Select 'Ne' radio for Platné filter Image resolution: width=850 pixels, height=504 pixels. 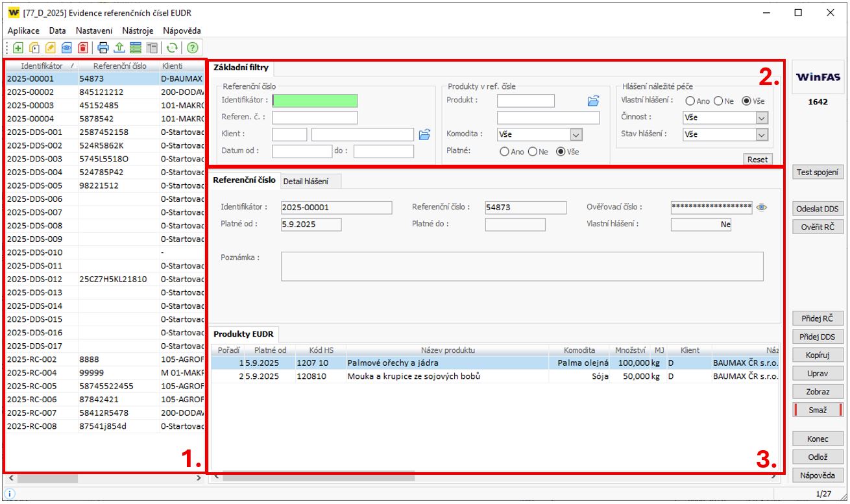coord(533,152)
